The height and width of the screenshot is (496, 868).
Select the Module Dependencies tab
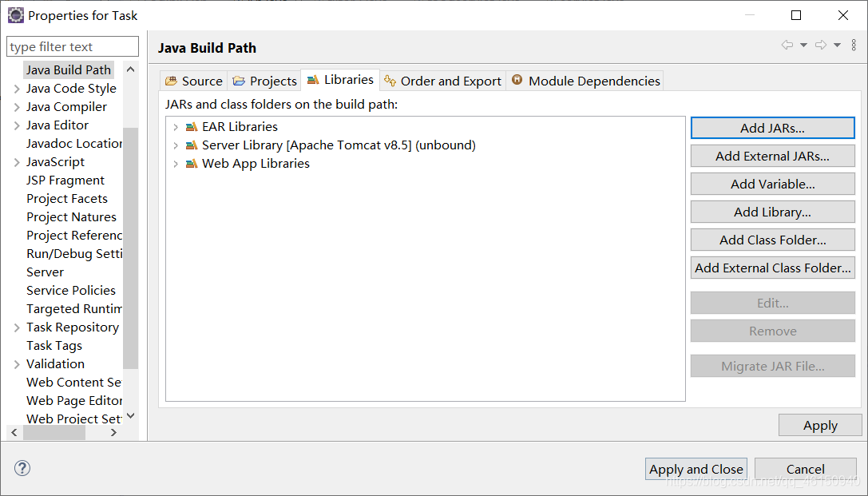[x=585, y=81]
